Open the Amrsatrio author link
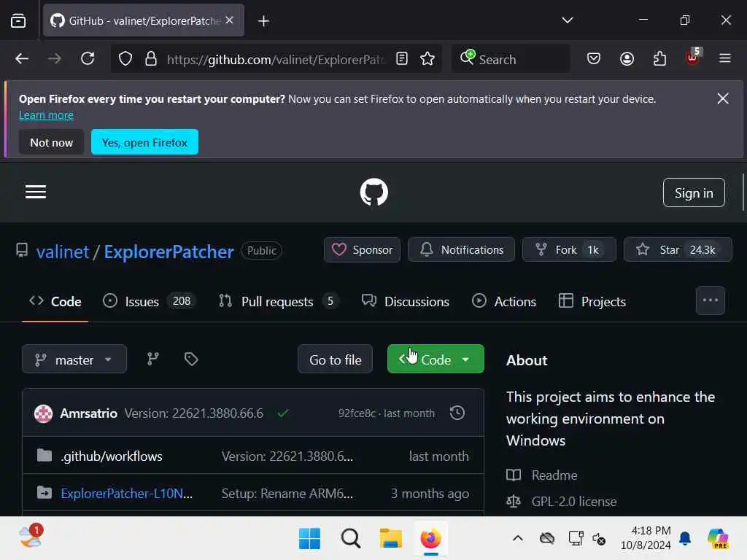747x560 pixels. pos(88,413)
